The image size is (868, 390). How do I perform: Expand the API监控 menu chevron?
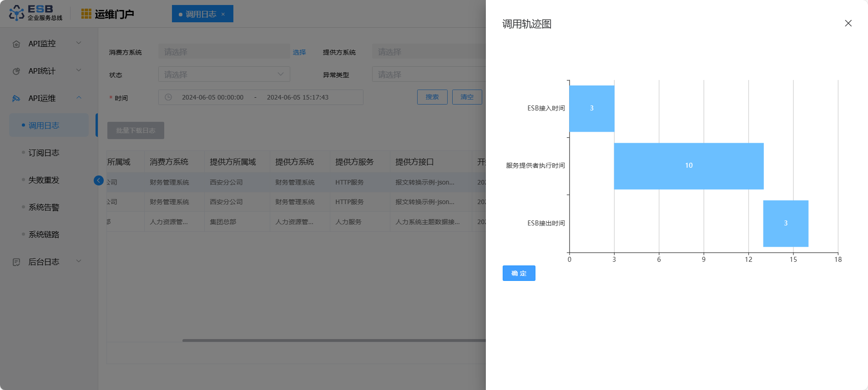pos(79,43)
